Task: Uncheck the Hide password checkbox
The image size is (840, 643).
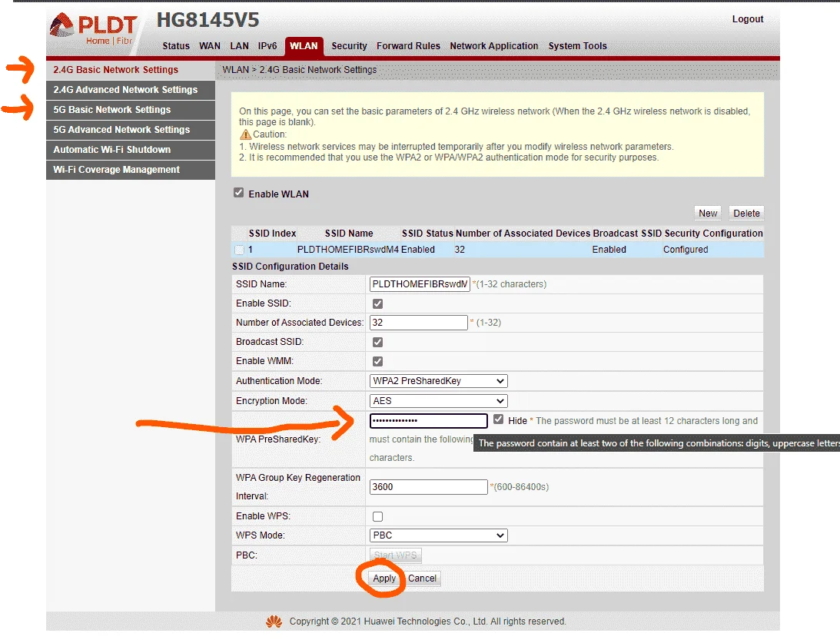Action: [498, 419]
